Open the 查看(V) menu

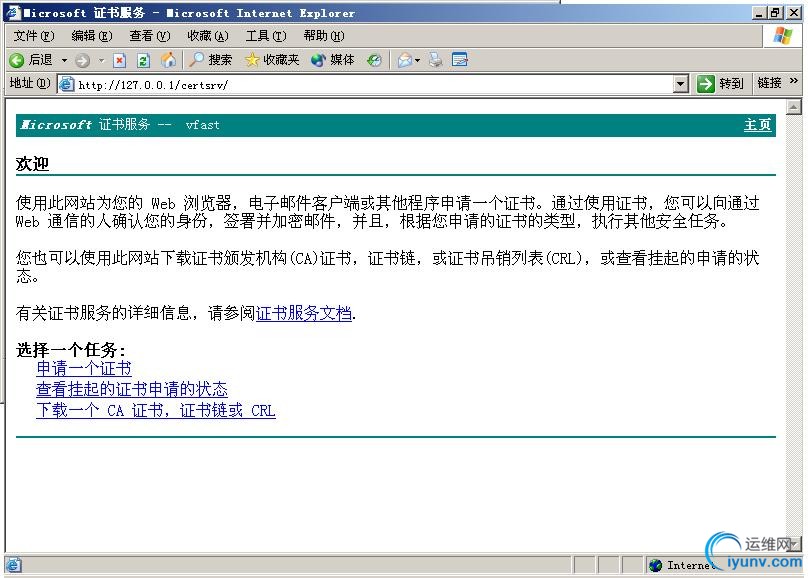pyautogui.click(x=149, y=36)
